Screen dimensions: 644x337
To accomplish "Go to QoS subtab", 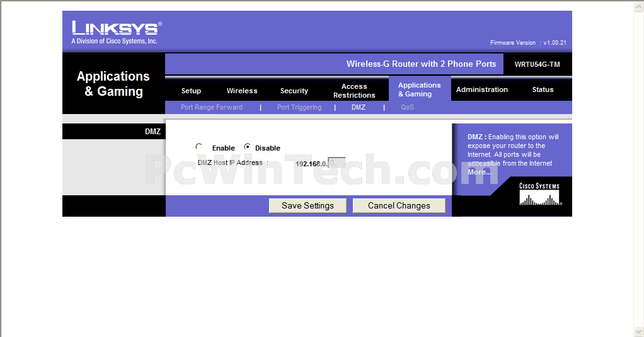I will point(407,107).
